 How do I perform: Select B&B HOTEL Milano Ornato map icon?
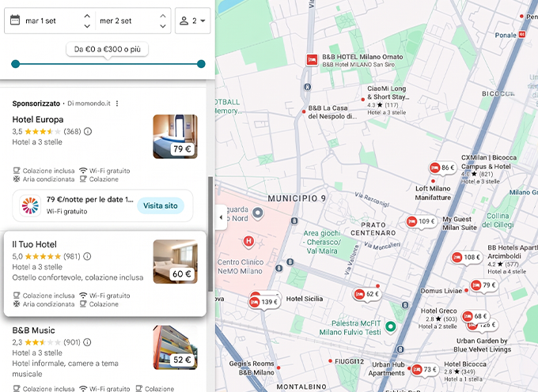tap(312, 60)
